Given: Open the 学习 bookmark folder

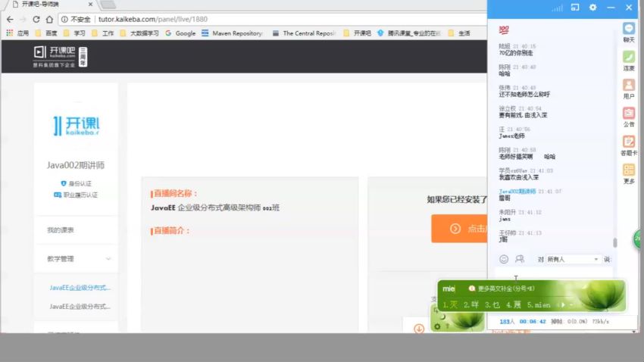Looking at the screenshot, I should tap(74, 33).
